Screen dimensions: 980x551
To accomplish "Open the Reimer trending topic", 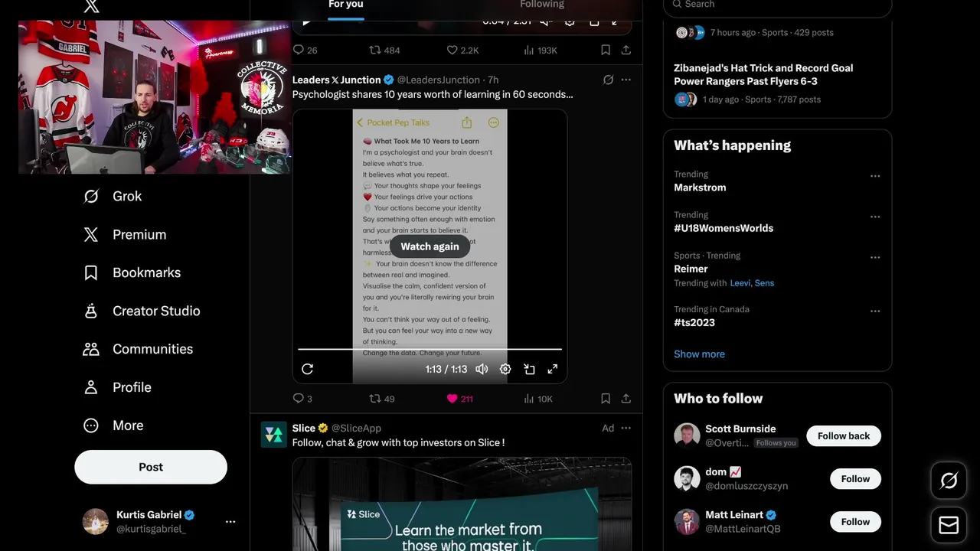I will pos(691,269).
